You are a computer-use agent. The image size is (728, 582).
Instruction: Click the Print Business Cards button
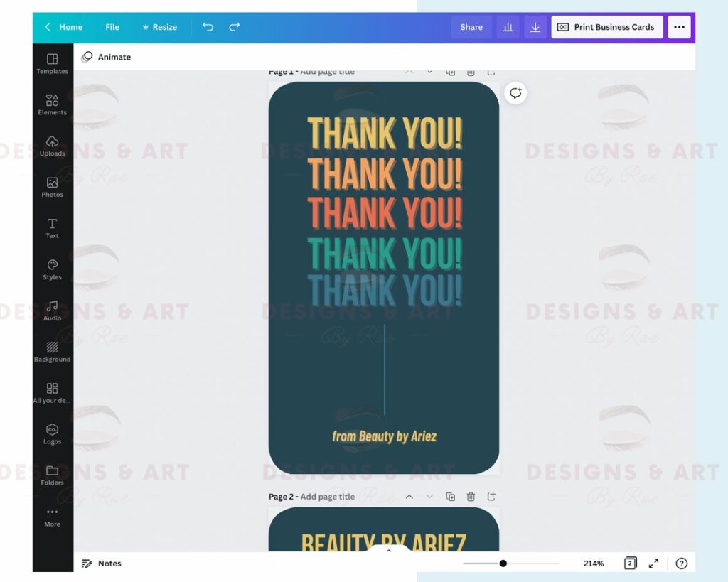click(606, 27)
